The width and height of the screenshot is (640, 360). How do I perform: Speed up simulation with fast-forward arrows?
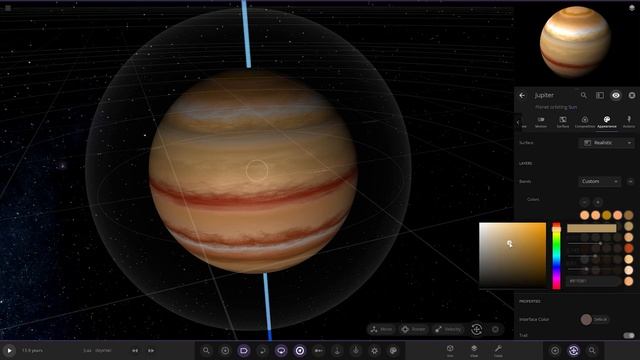tap(151, 350)
